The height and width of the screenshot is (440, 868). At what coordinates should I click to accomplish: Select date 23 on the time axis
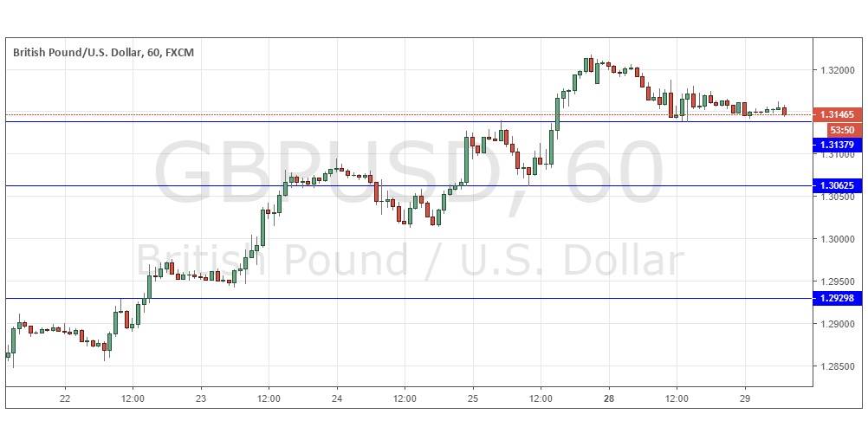click(x=200, y=399)
